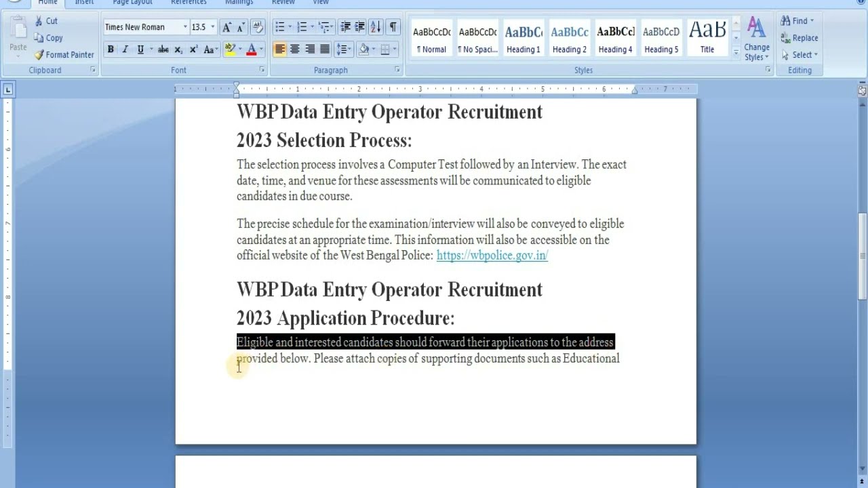868x488 pixels.
Task: Shrink the font size
Action: click(x=241, y=27)
